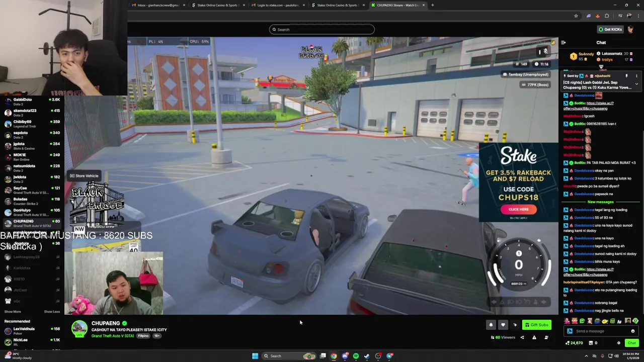Click the channel points balance 24,670
This screenshot has width=644, height=362.
[x=574, y=343]
